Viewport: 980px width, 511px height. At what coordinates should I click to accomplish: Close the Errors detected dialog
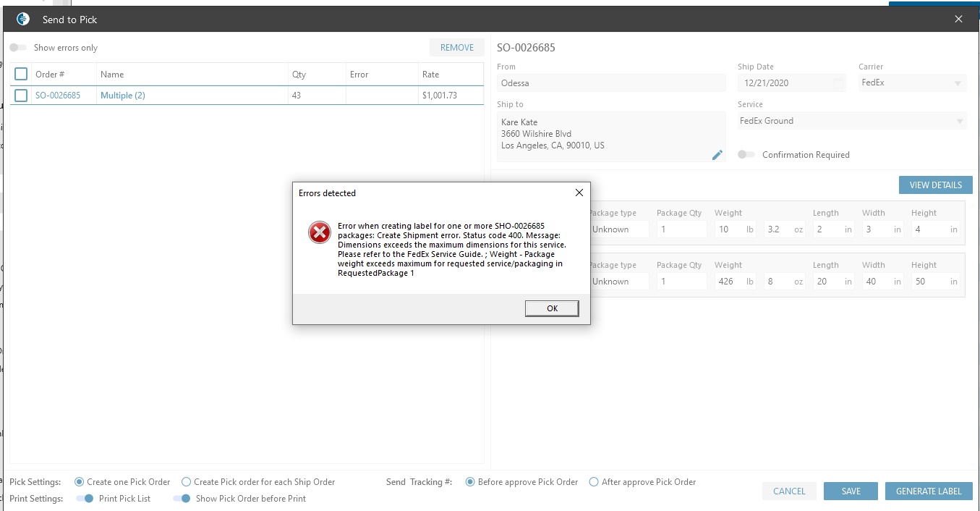(x=579, y=193)
